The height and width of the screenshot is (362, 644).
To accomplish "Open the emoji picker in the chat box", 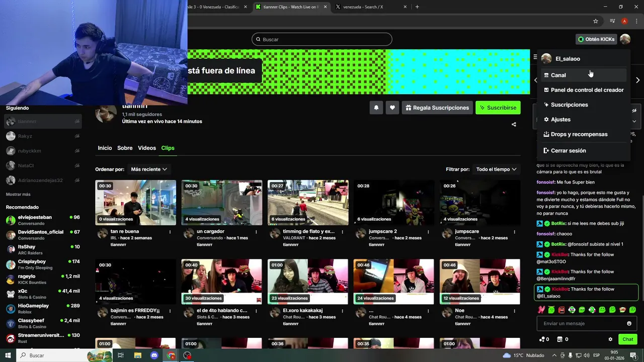I will coord(629,324).
